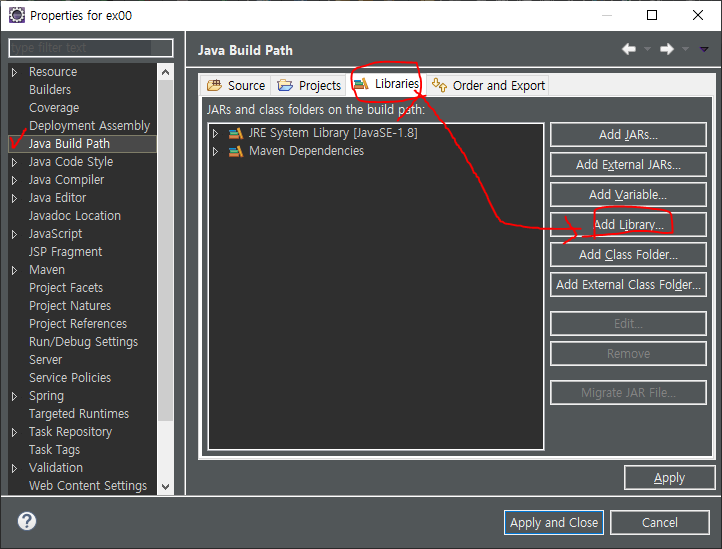
Task: Expand the Task Repository item
Action: coord(14,432)
